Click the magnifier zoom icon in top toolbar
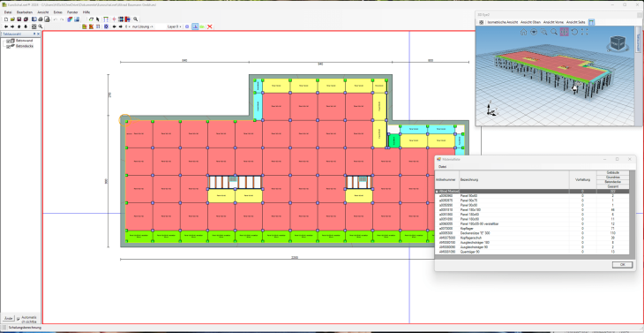Image resolution: width=644 pixels, height=333 pixels. tap(136, 19)
